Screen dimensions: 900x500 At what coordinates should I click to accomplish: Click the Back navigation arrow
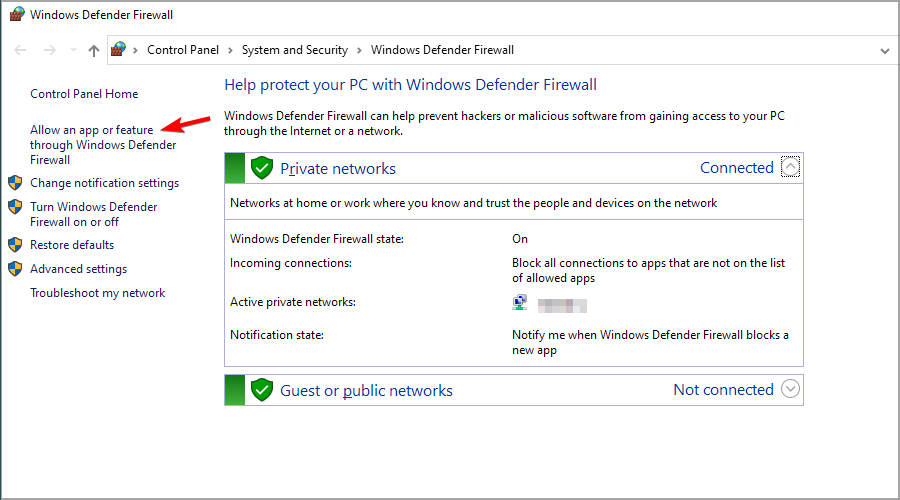[x=20, y=50]
